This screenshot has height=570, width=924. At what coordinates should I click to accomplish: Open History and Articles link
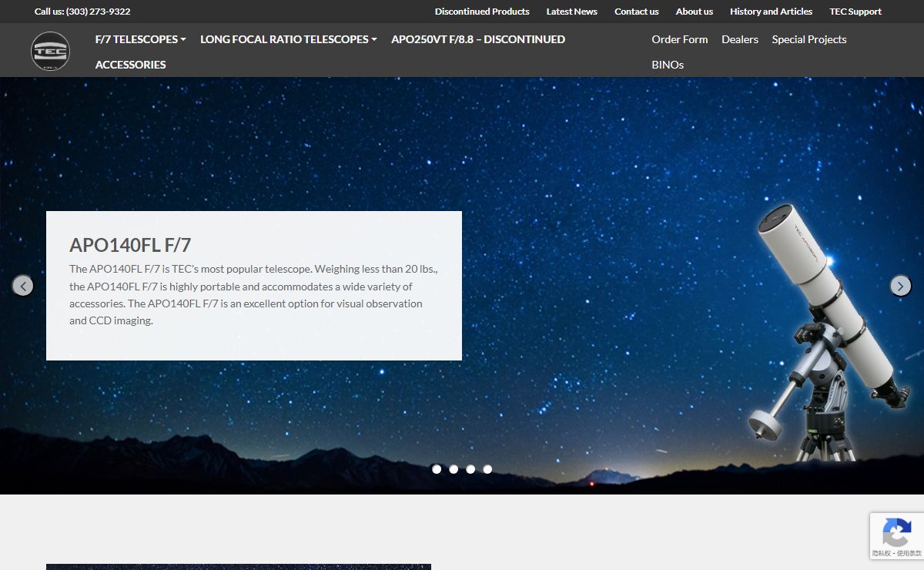pos(772,12)
